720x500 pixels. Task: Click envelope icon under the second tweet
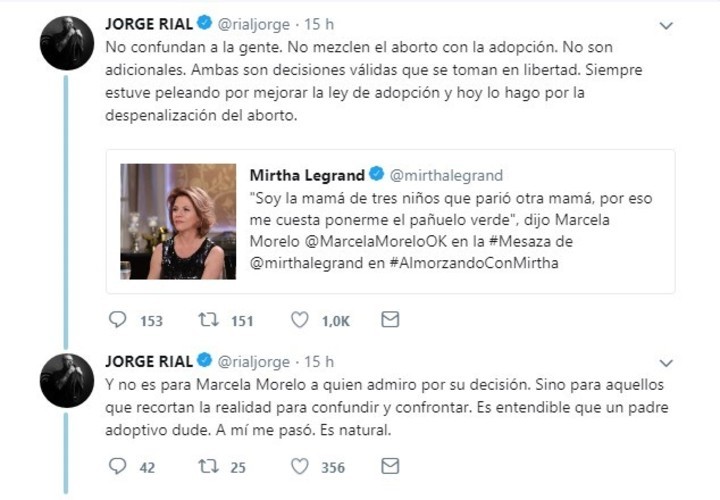391,466
